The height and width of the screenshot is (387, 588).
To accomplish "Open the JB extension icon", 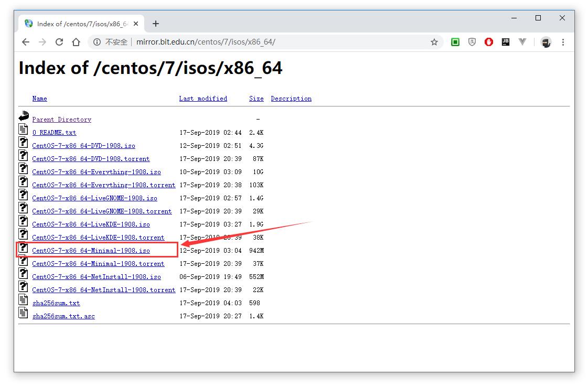I will pyautogui.click(x=506, y=42).
